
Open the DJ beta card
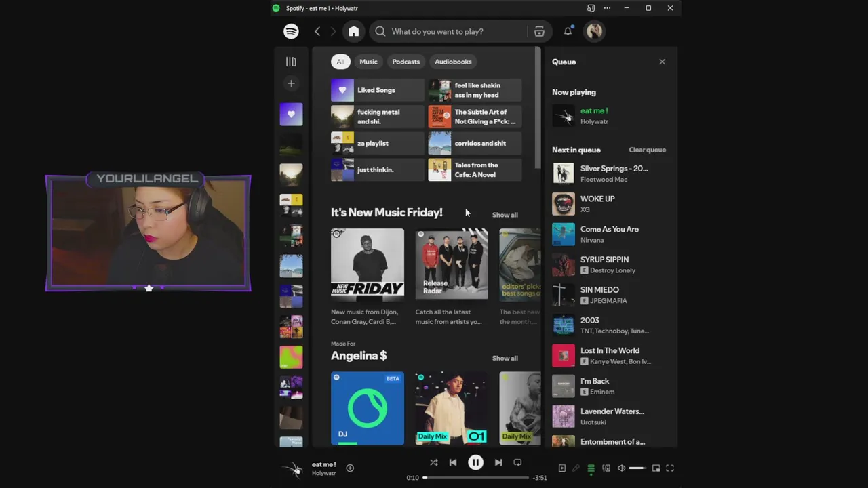coord(368,408)
